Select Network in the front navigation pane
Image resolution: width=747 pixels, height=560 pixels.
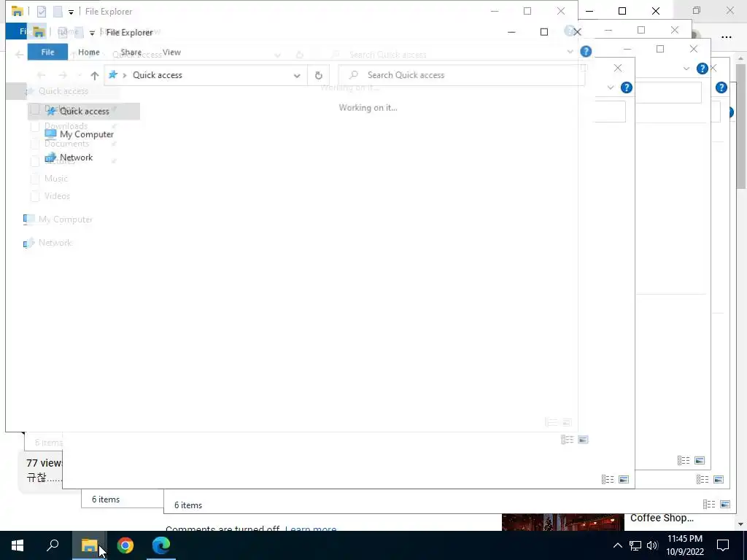coord(76,157)
